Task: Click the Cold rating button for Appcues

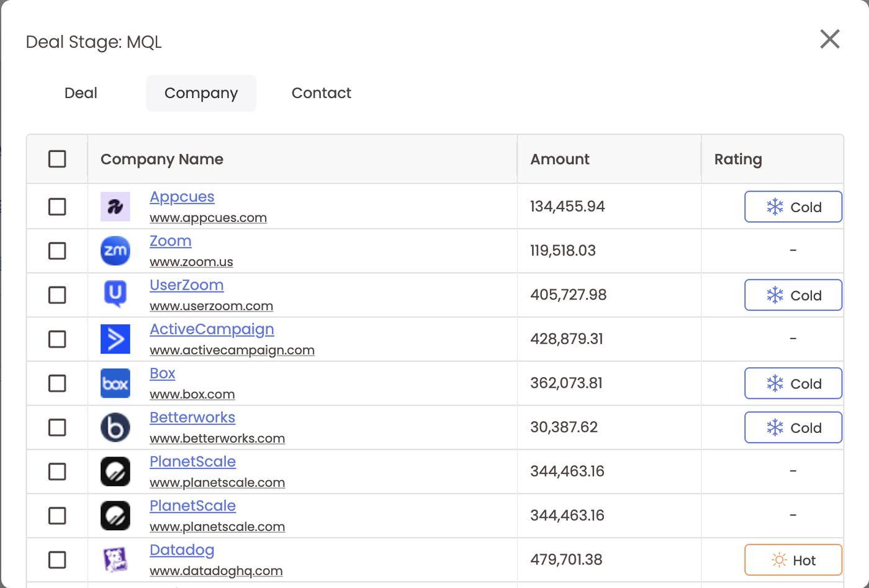Action: 793,207
